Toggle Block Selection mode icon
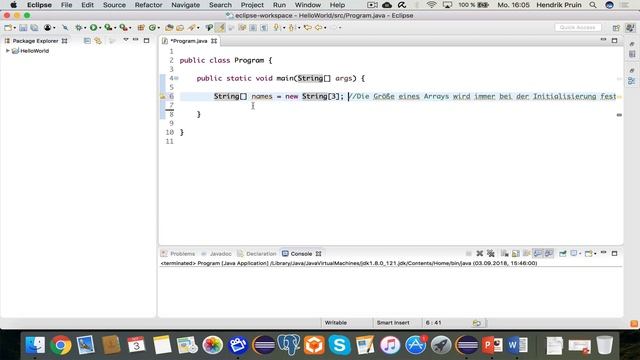Screen dimensions: 640x360 click(x=253, y=28)
